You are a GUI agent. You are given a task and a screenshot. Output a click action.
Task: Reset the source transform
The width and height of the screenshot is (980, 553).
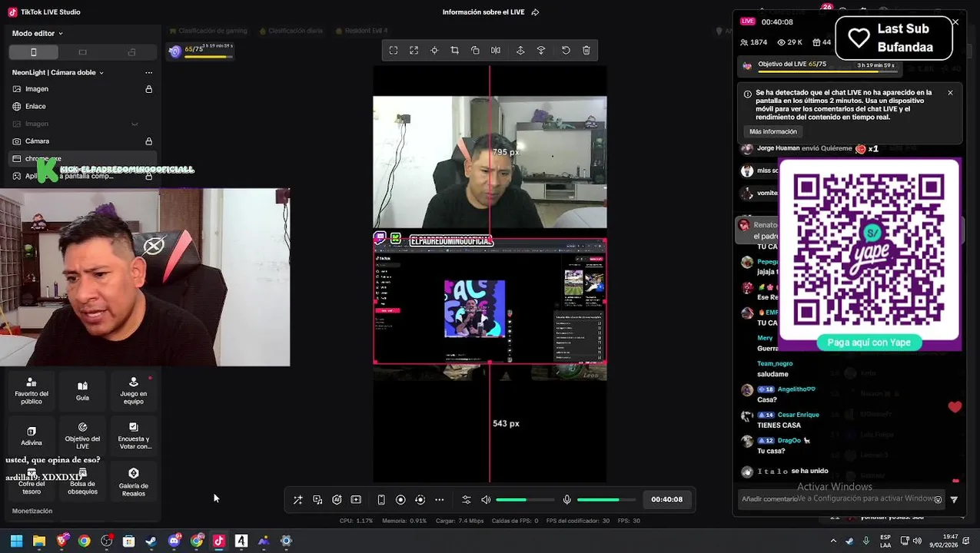566,50
